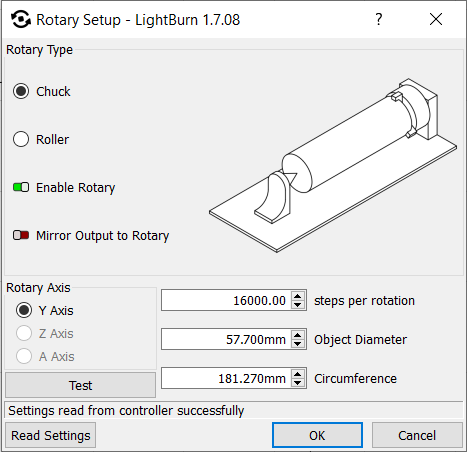467x452 pixels.
Task: Open the help question mark button
Action: click(x=378, y=19)
